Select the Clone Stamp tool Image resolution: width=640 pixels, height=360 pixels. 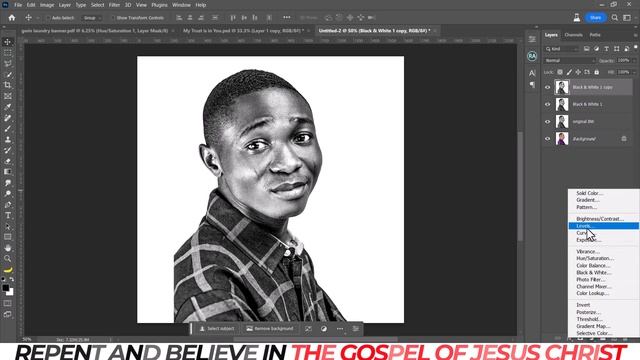pos(7,140)
